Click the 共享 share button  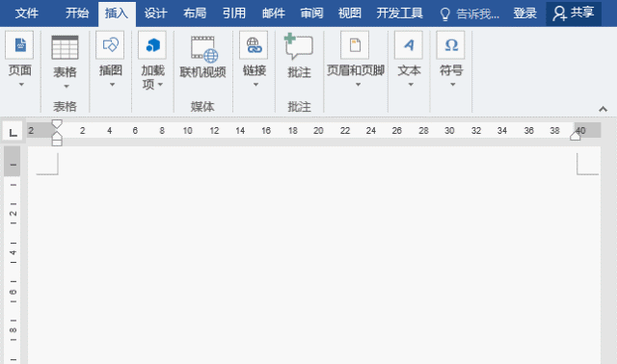(x=574, y=13)
